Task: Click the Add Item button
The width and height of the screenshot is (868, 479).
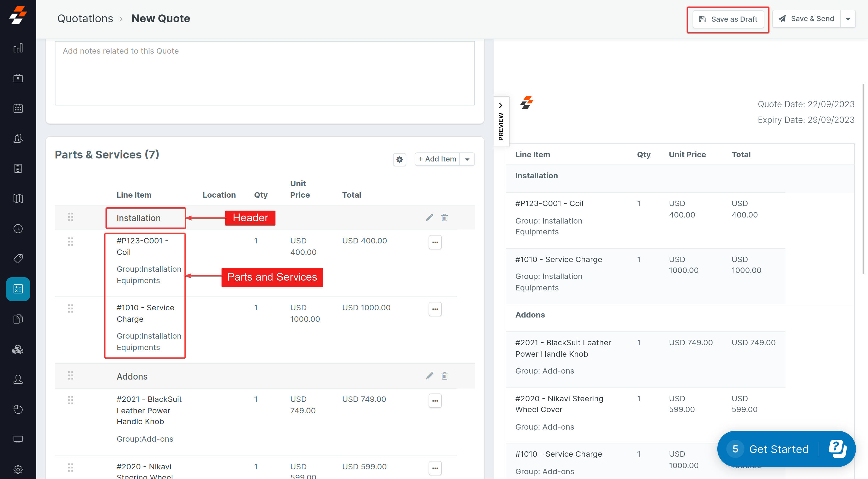Action: (x=437, y=159)
